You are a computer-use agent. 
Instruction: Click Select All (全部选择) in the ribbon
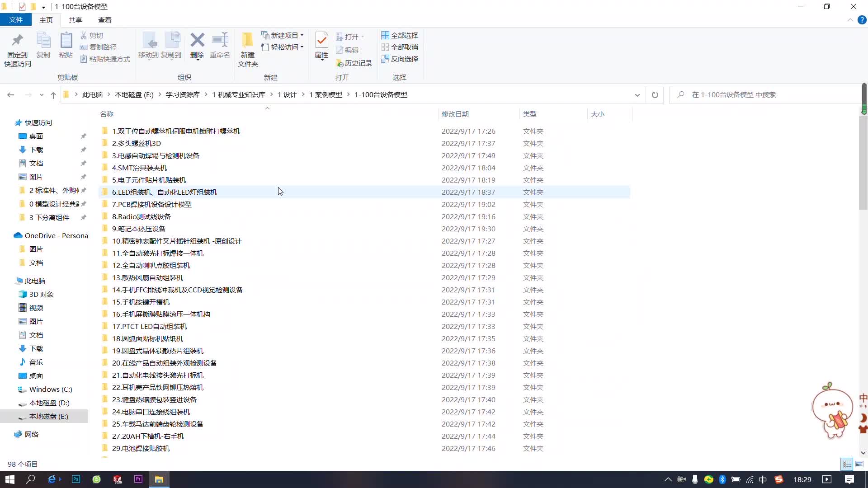pyautogui.click(x=400, y=35)
